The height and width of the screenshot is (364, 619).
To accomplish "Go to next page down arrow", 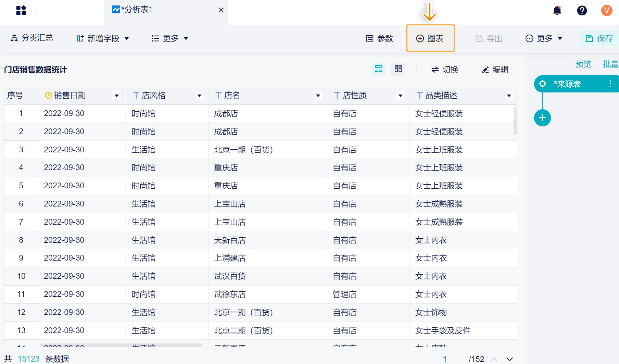I will 509,359.
